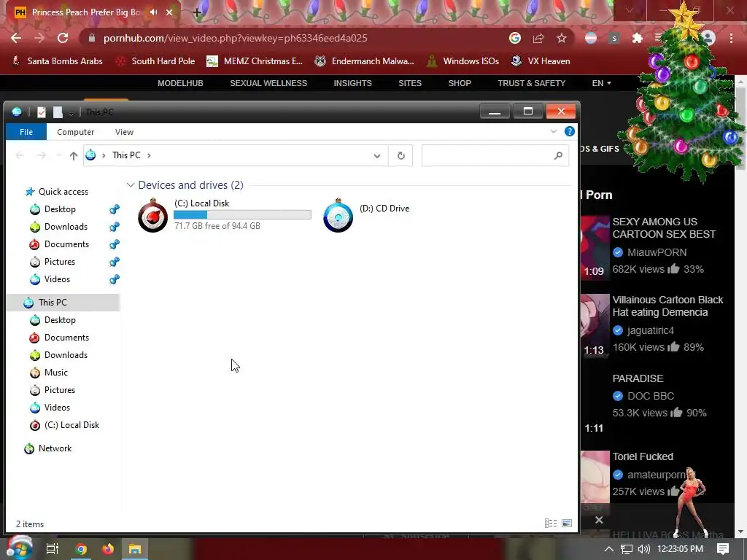Open Desktop under Quick access
The width and height of the screenshot is (747, 560).
tap(60, 209)
